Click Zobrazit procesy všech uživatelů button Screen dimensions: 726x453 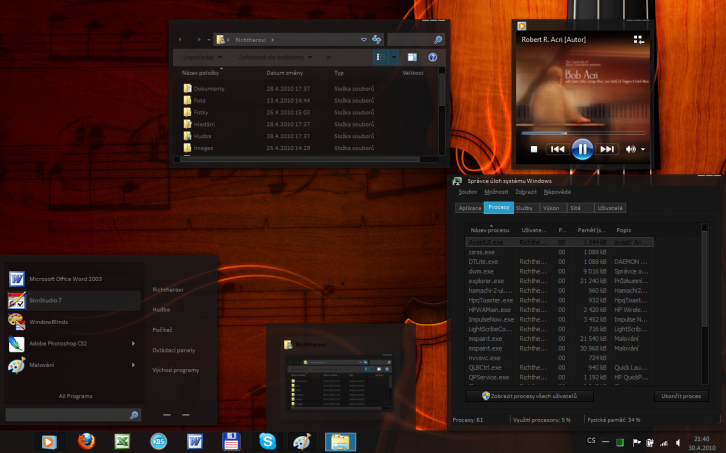(x=530, y=396)
